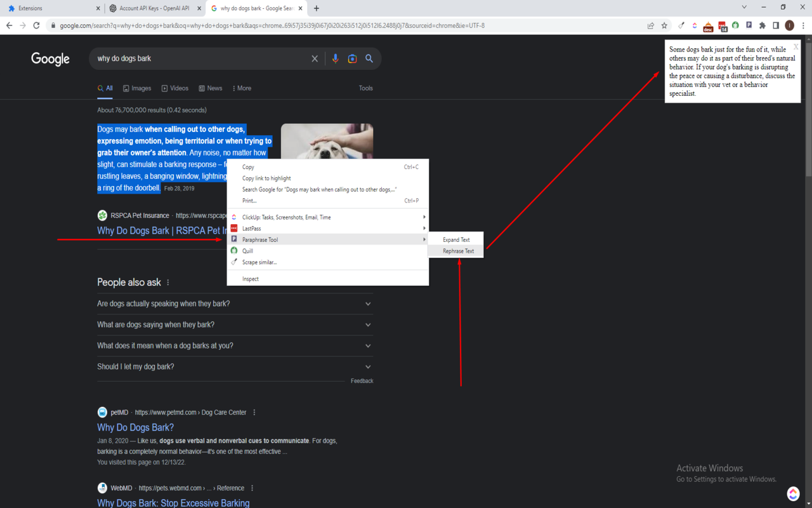The height and width of the screenshot is (508, 812).
Task: Submit search with the magnifier icon
Action: 369,58
